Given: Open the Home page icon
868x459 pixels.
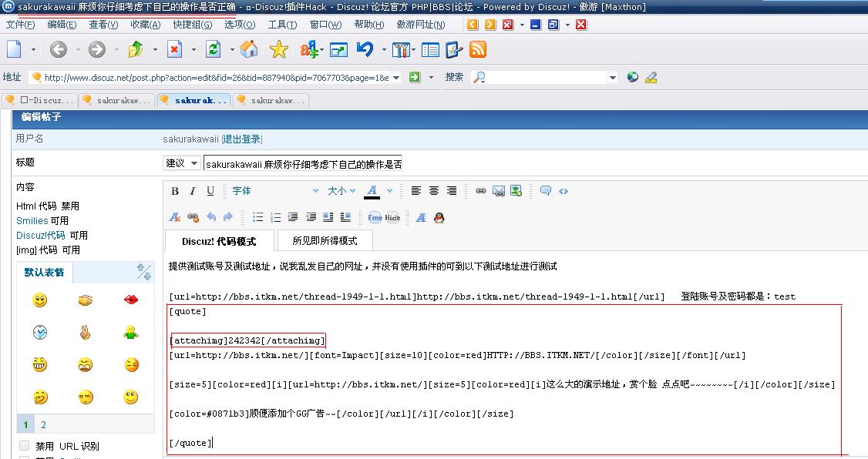Looking at the screenshot, I should (249, 50).
